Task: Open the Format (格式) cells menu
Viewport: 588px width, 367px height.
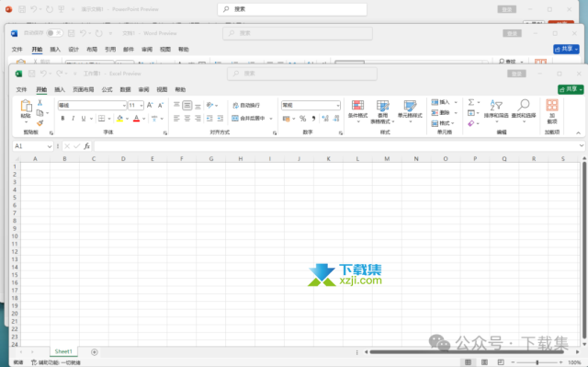Action: [443, 123]
